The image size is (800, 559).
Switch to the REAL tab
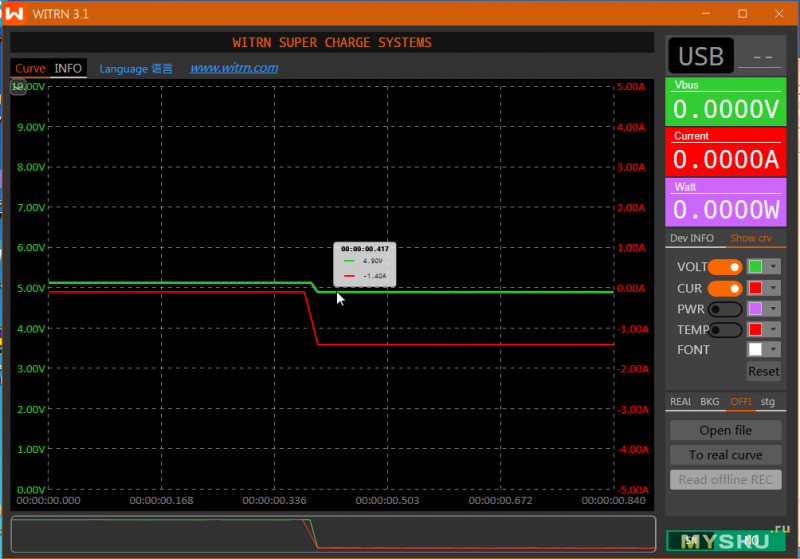coord(681,402)
